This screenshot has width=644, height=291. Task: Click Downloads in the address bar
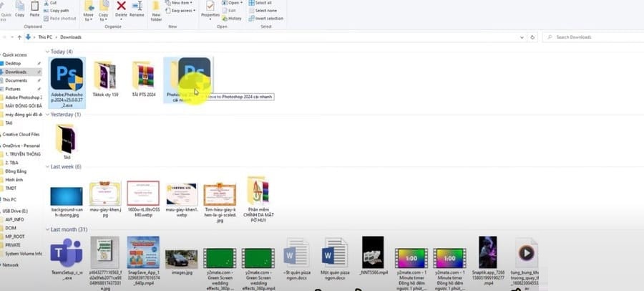(71, 37)
